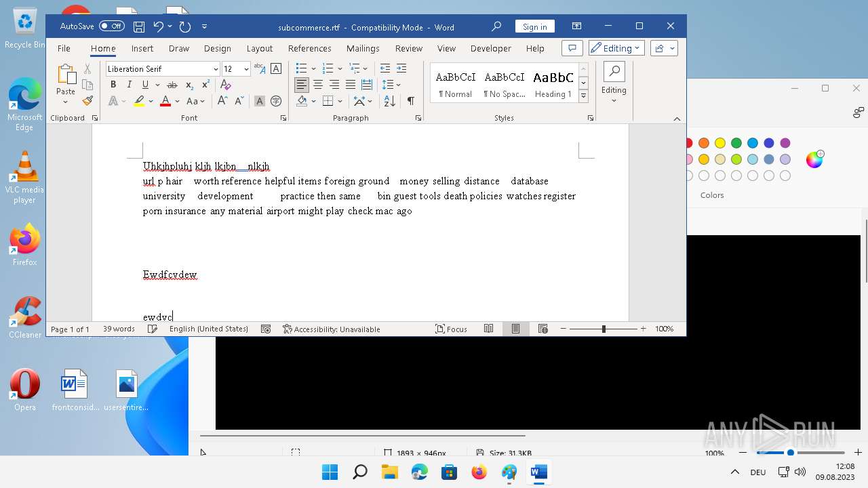Click Accessibility: Unavailable status
The height and width of the screenshot is (488, 868).
[332, 329]
